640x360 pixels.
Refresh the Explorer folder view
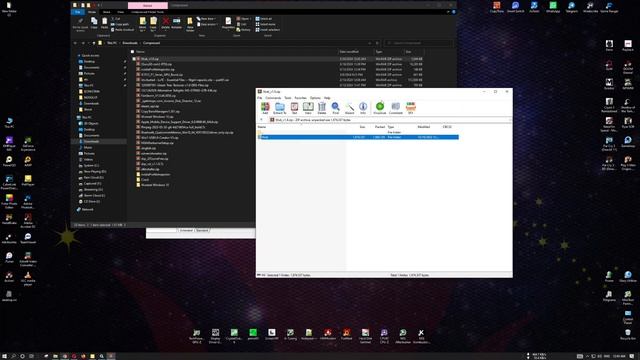(x=377, y=43)
